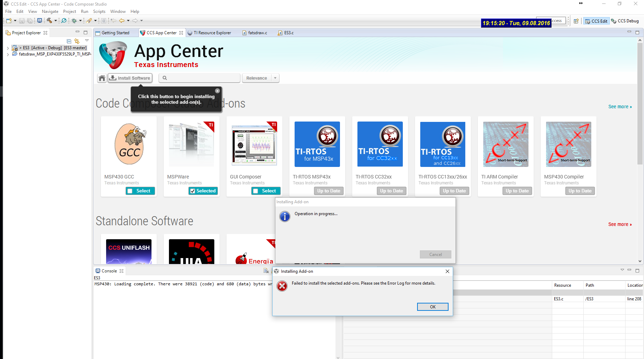
Task: Maximize the Project Explorer panel
Action: [86, 32]
